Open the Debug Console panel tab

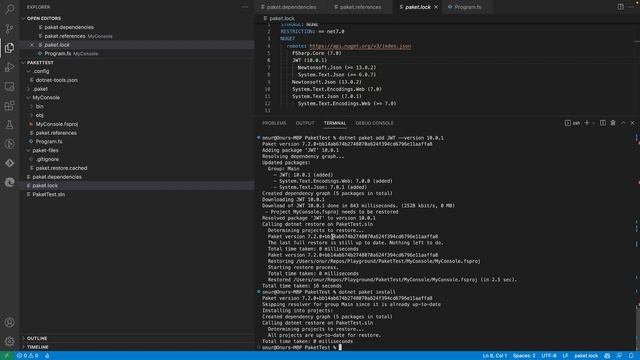click(x=374, y=123)
